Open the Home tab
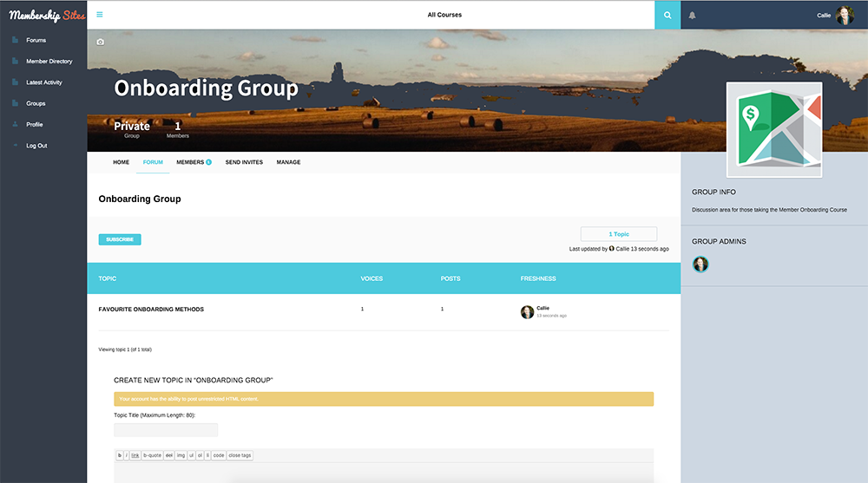This screenshot has height=483, width=868. [x=122, y=162]
